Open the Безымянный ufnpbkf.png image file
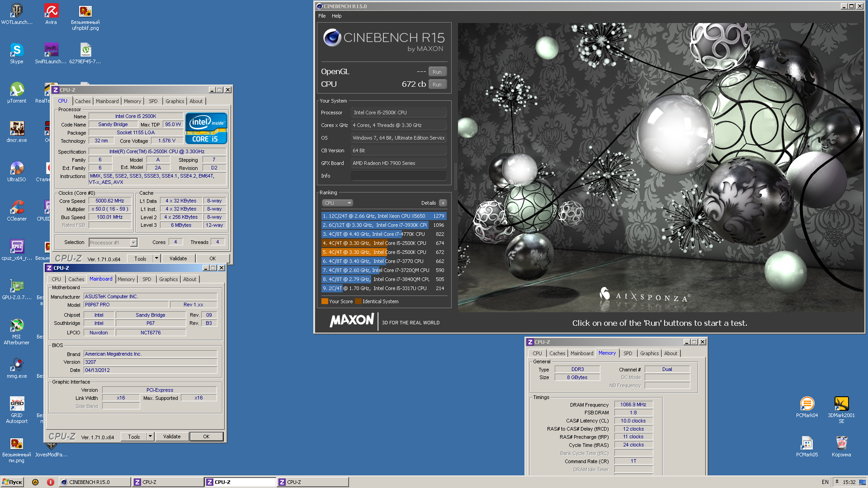 (85, 17)
